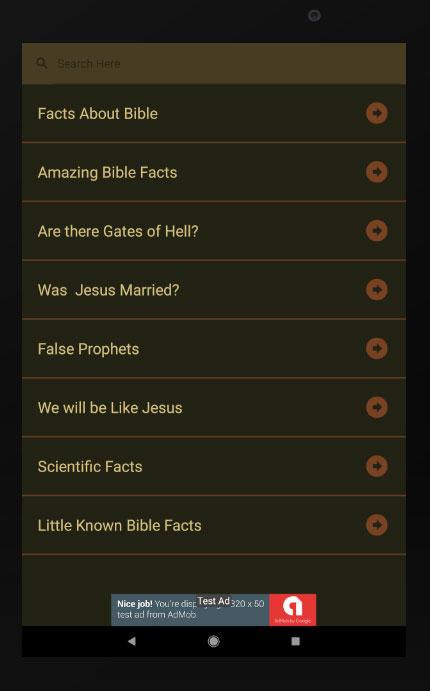Image resolution: width=430 pixels, height=691 pixels.
Task: Open Are there Gates of Hell? topic
Action: [214, 230]
